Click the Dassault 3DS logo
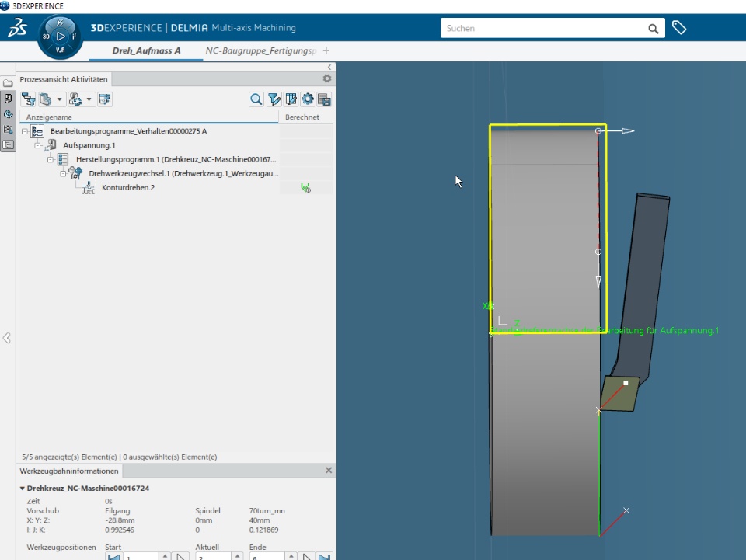The width and height of the screenshot is (746, 560). pos(18,28)
